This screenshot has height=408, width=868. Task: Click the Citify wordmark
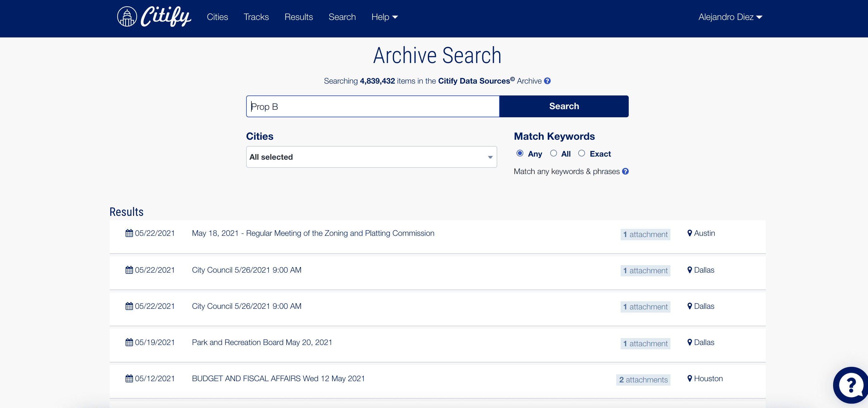point(166,16)
